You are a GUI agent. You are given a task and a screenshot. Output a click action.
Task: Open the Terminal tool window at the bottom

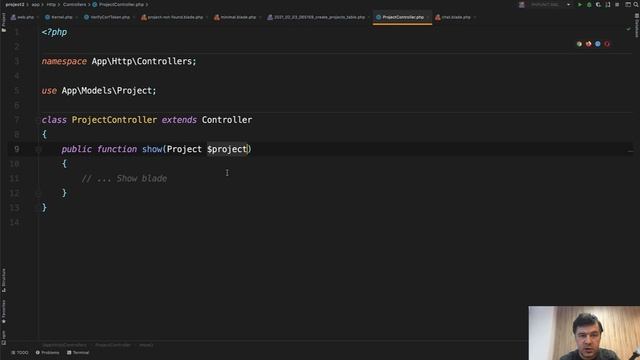[x=78, y=353]
